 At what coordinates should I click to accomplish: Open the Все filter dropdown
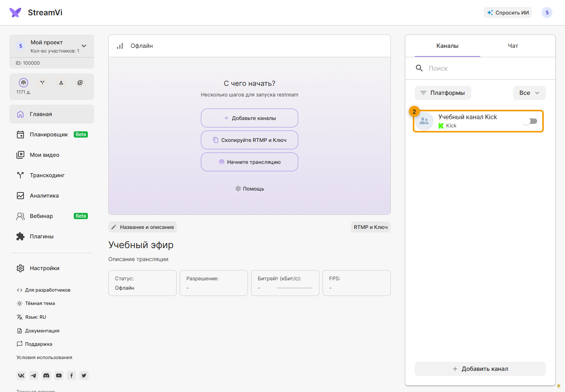[529, 93]
